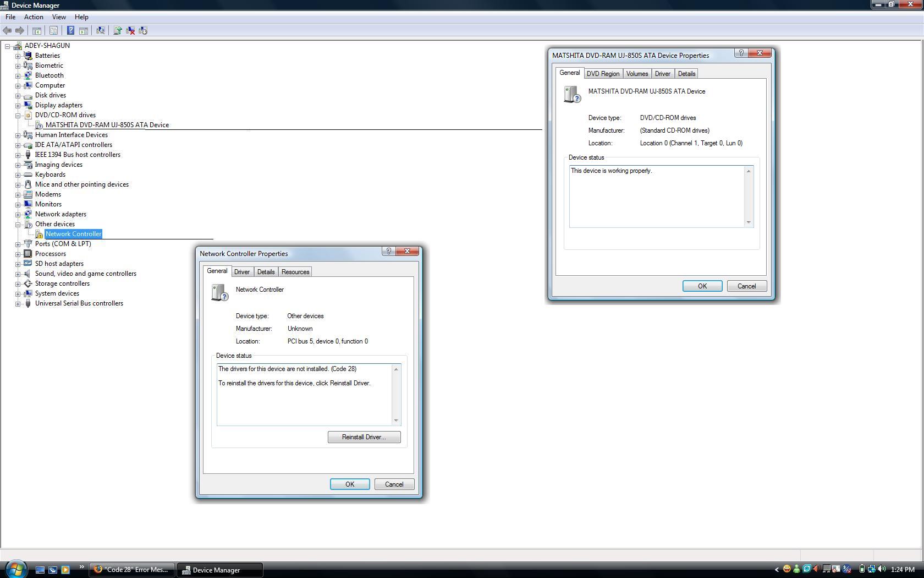Click the Show Desktop quick launch icon
This screenshot has width=924, height=578.
coord(40,570)
